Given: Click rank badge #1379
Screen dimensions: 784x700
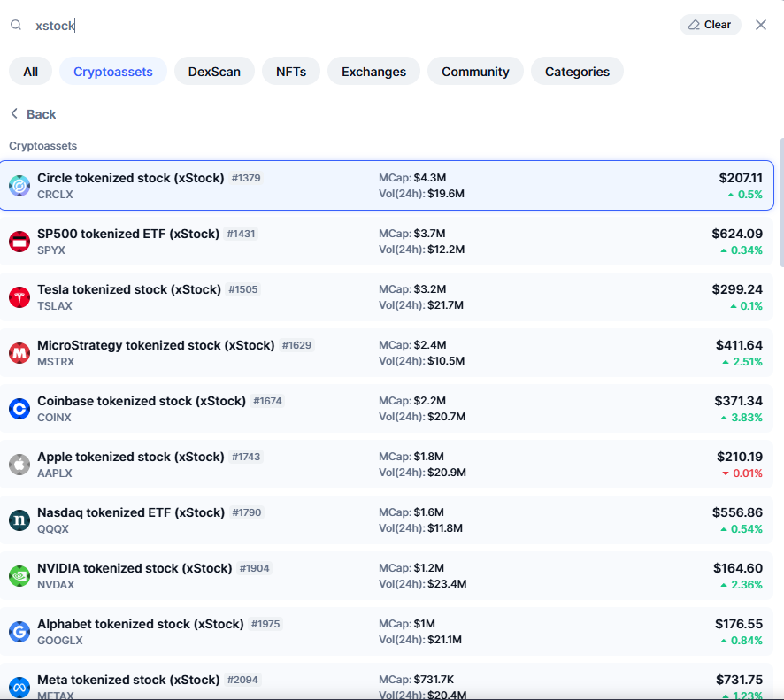Looking at the screenshot, I should click(246, 178).
